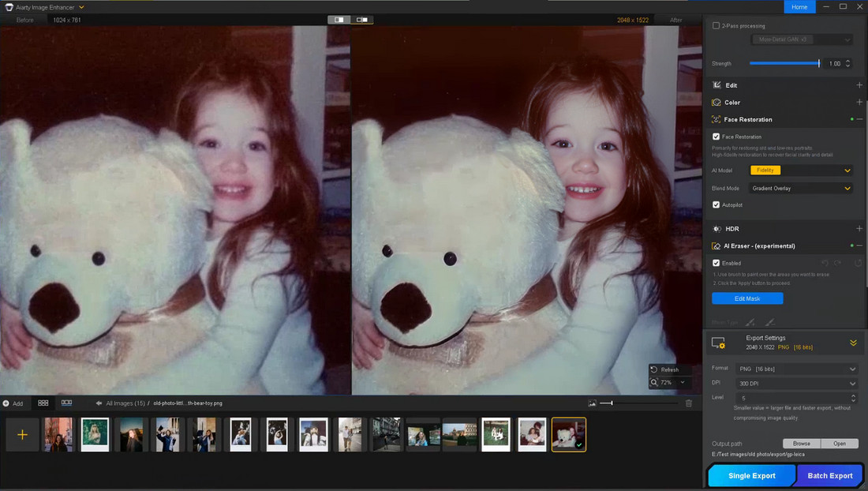The width and height of the screenshot is (868, 491).
Task: Expand the Color section plus
Action: pyautogui.click(x=859, y=103)
